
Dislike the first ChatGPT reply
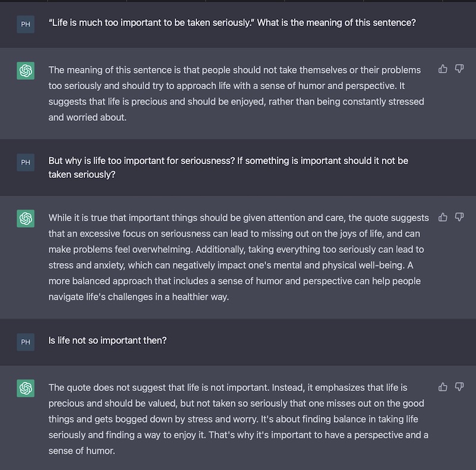point(459,69)
